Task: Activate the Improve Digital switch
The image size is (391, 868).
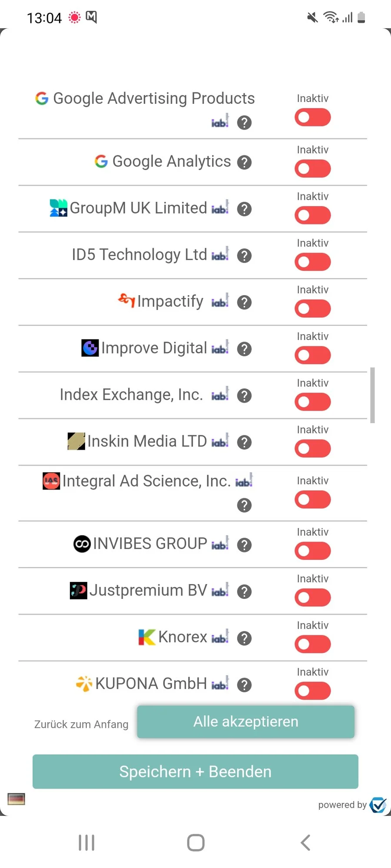Action: tap(312, 355)
